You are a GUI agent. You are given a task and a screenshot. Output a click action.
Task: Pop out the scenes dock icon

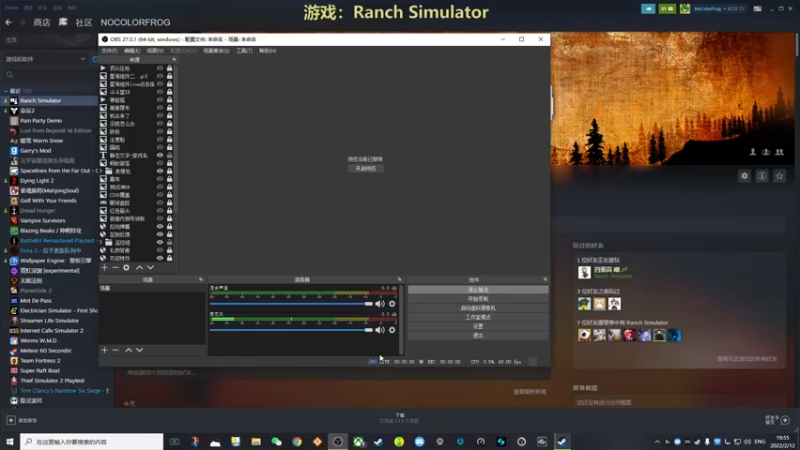(x=201, y=280)
